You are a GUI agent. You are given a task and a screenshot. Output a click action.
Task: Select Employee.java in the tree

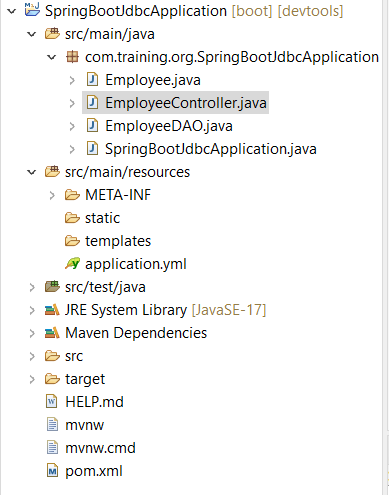point(153,80)
